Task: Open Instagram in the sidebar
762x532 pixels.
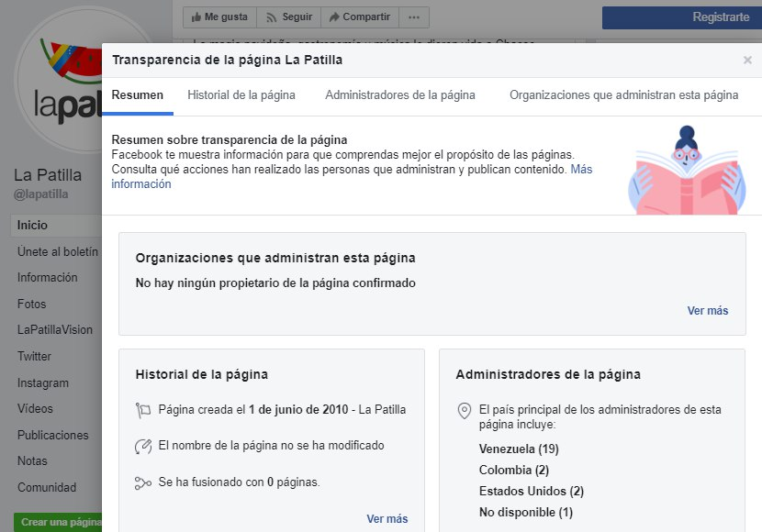Action: 43,383
